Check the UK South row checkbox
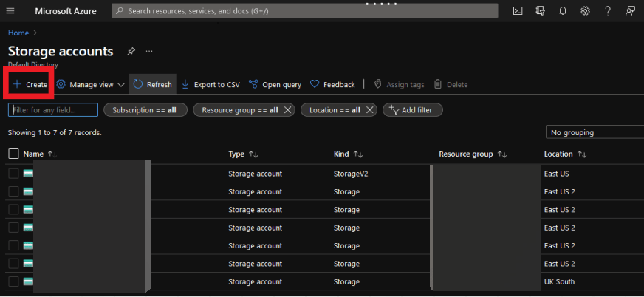Screen dimensions: 644x297 [x=13, y=281]
